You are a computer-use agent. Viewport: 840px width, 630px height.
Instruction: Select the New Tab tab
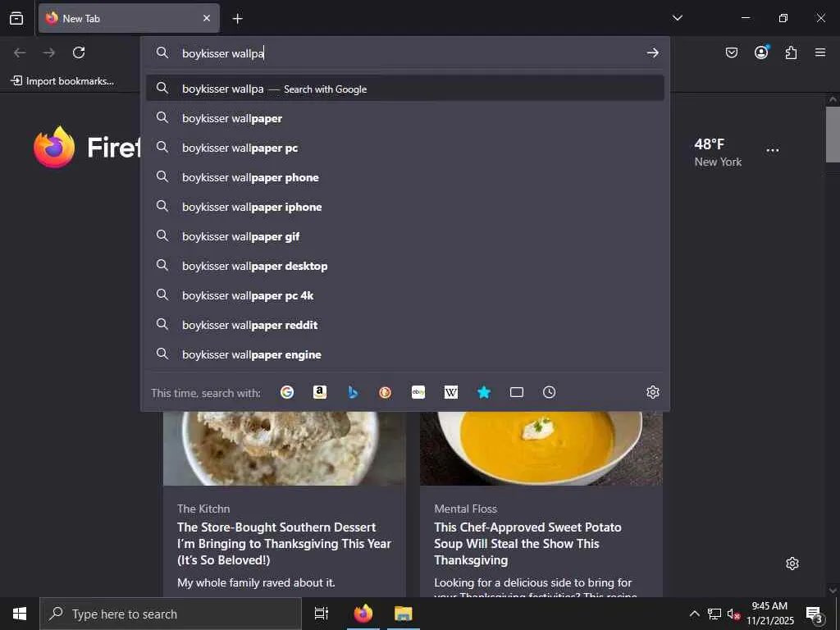[x=129, y=18]
